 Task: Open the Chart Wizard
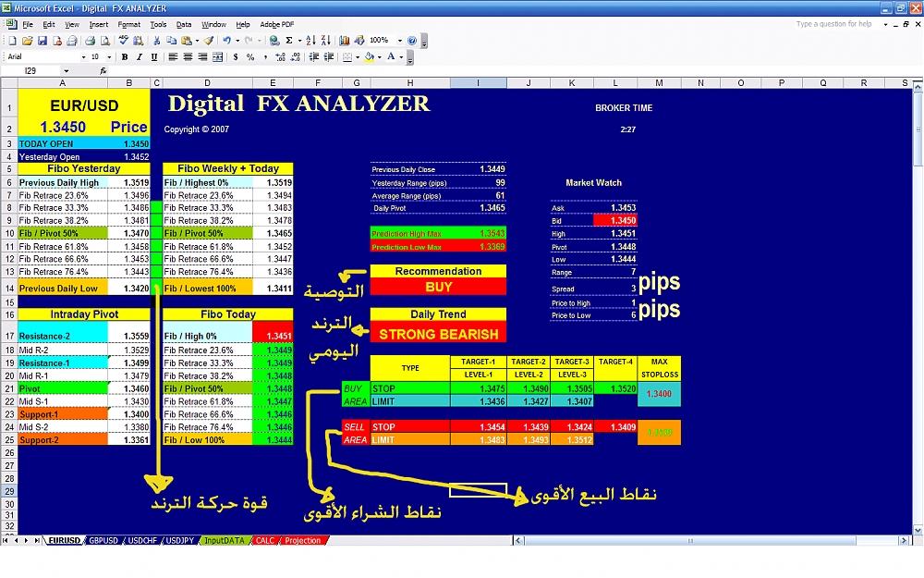click(x=345, y=41)
